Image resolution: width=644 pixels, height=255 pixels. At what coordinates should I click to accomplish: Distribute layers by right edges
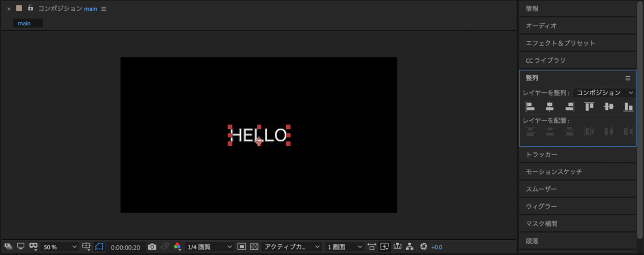tap(628, 132)
